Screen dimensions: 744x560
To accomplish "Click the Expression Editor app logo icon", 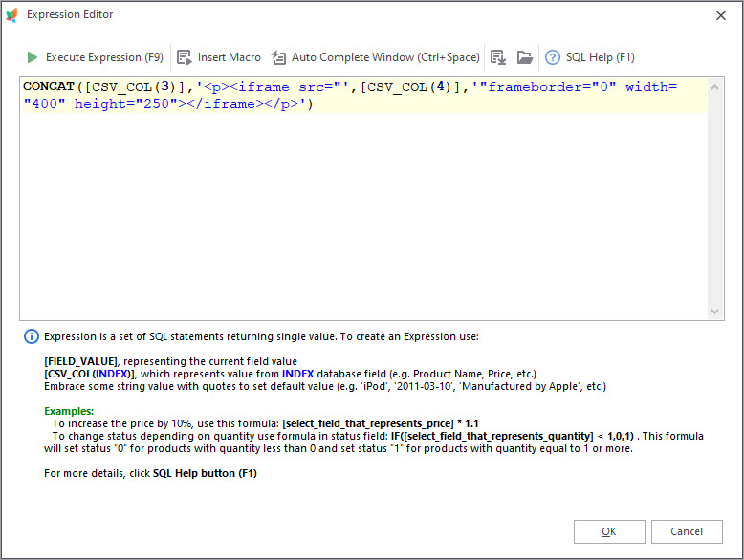I will (x=12, y=14).
